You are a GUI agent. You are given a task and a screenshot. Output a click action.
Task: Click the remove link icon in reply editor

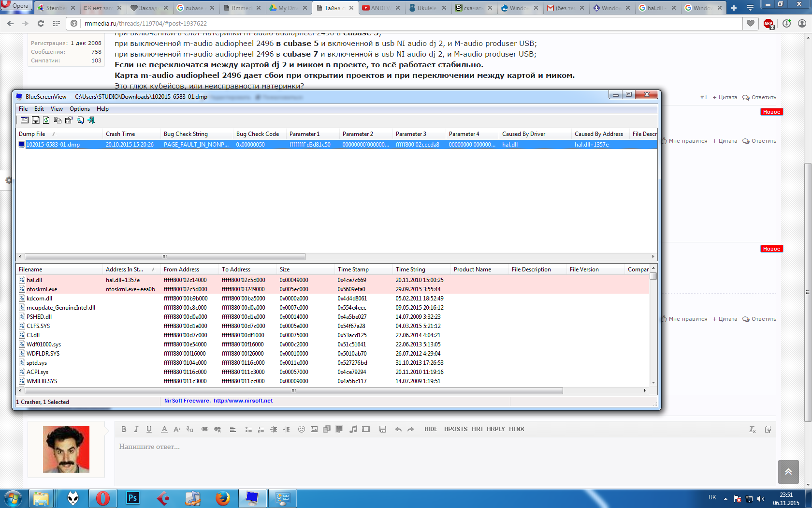pos(217,429)
